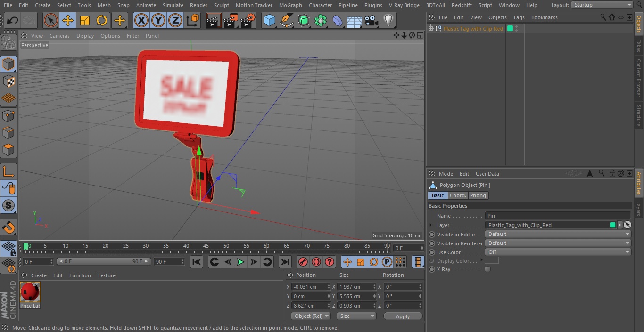The width and height of the screenshot is (644, 332).
Task: Open the Sculpt menu
Action: pos(222,5)
